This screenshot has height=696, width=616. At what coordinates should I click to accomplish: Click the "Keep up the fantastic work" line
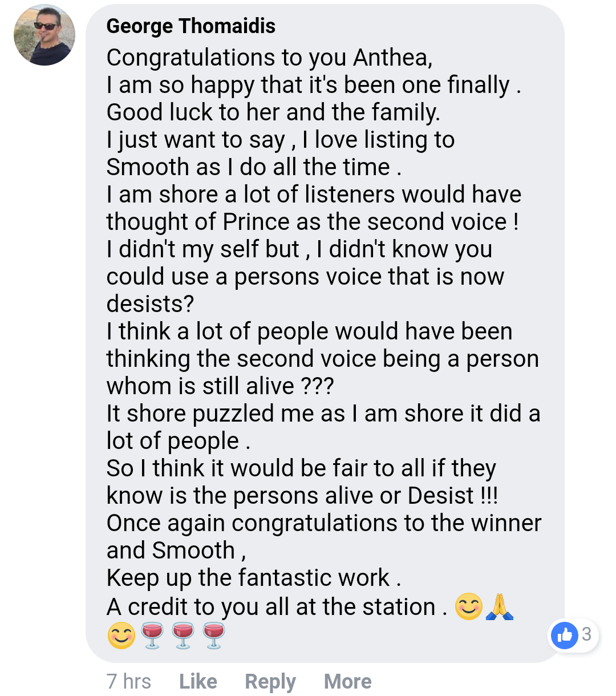[253, 578]
